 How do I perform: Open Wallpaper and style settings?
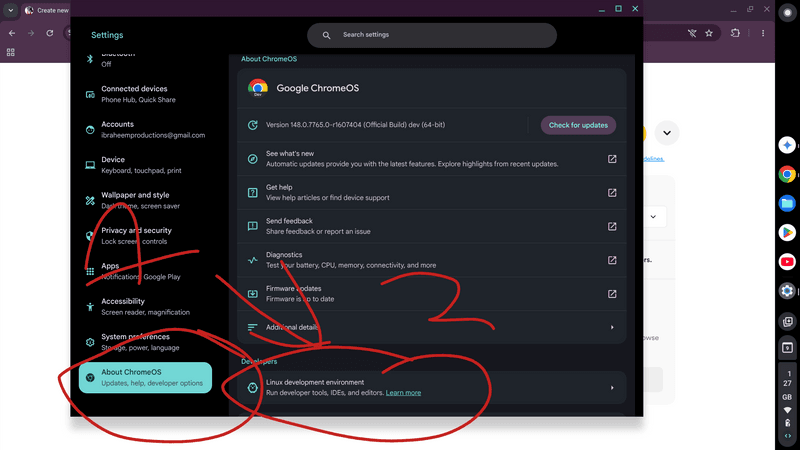(x=145, y=200)
